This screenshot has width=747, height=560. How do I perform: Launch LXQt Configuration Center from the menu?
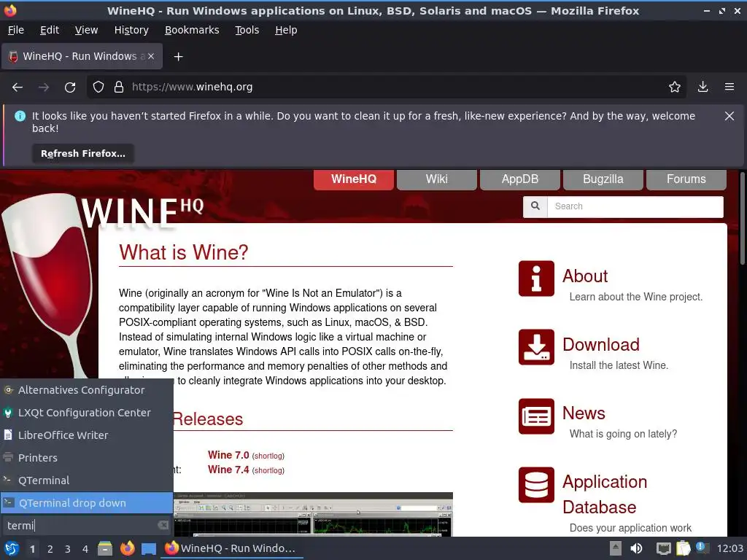[x=87, y=413]
